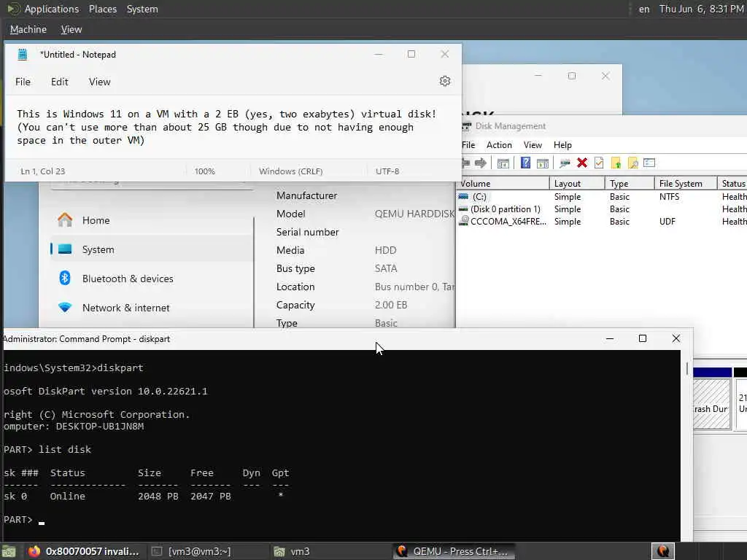Click Disk Management back arrow
The height and width of the screenshot is (560, 747).
(465, 163)
